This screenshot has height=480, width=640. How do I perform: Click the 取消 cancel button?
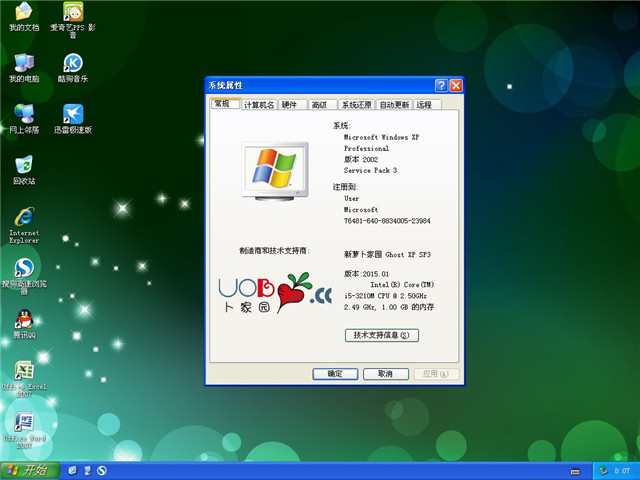pyautogui.click(x=385, y=373)
